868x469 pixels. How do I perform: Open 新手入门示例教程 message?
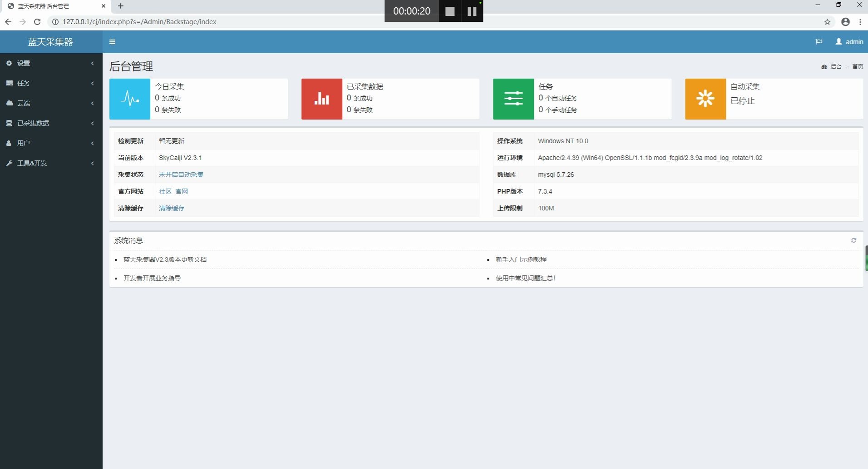pos(521,259)
